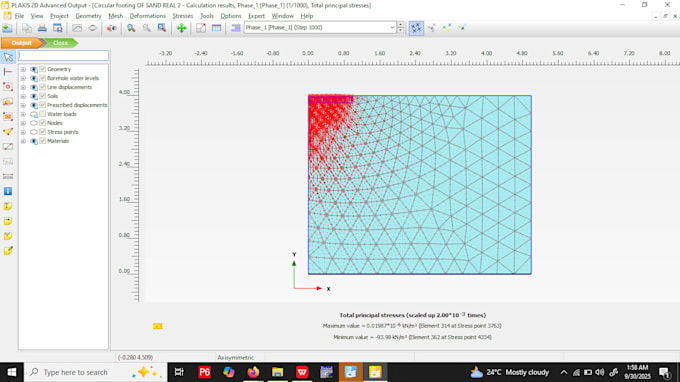This screenshot has width=680, height=382.
Task: Expand the Line displacements tree node
Action: (23, 87)
